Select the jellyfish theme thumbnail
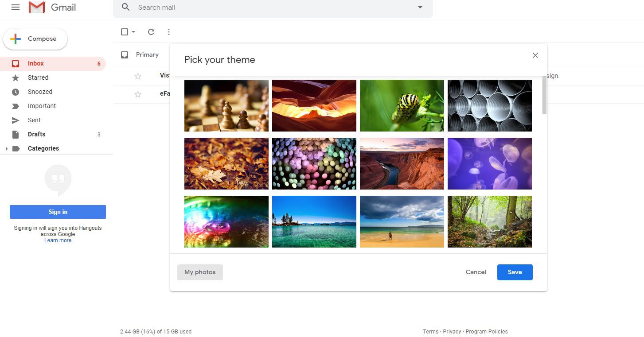644x337 pixels. coord(489,163)
